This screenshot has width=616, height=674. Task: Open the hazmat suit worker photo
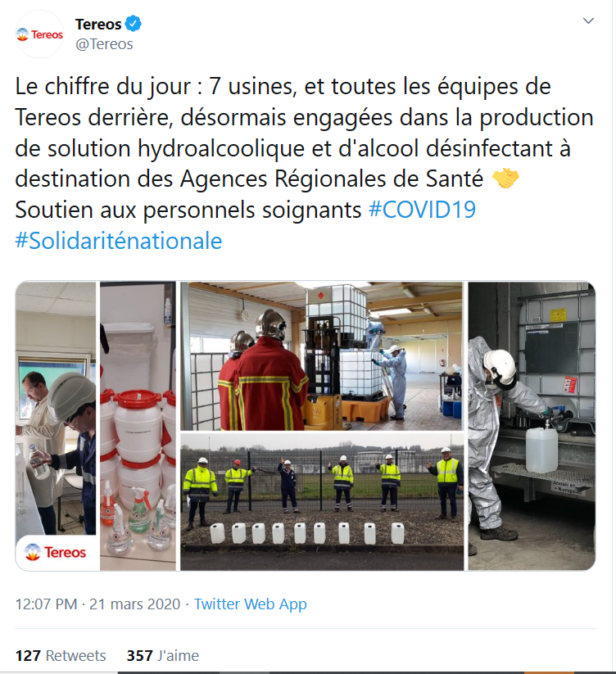[532, 426]
